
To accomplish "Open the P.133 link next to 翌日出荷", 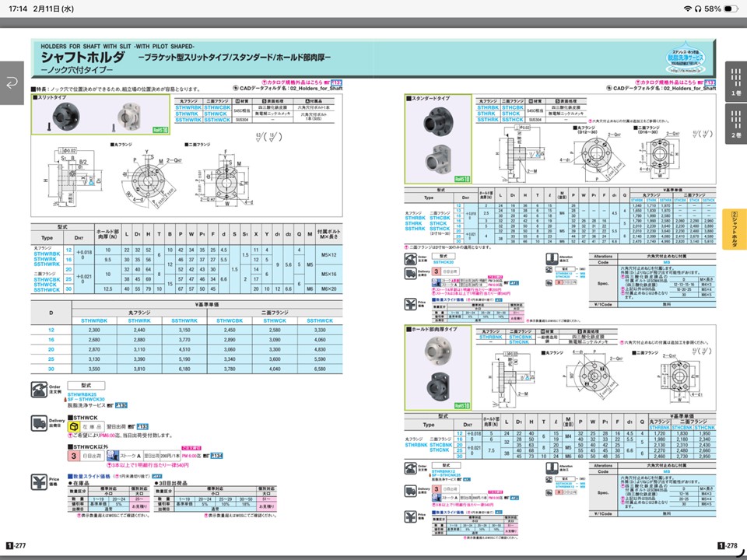I will pos(142,427).
